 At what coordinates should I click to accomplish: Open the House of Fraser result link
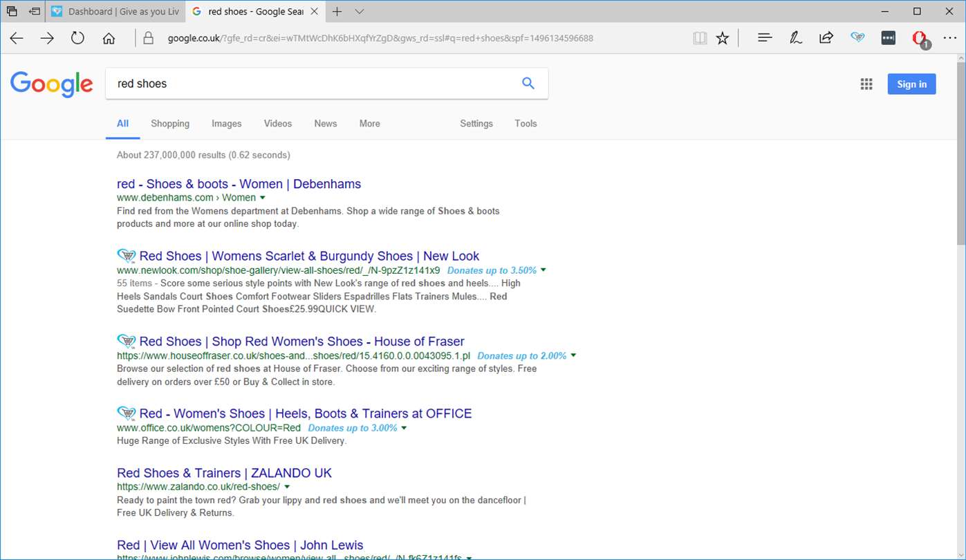pos(302,342)
